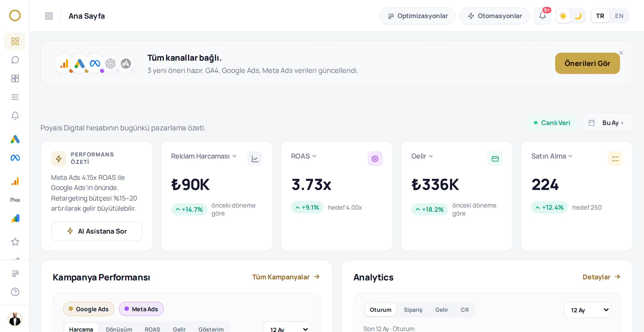Screen dimensions: 644x332
Task: Select the Oturum tab in Analytics
Action: click(x=381, y=310)
